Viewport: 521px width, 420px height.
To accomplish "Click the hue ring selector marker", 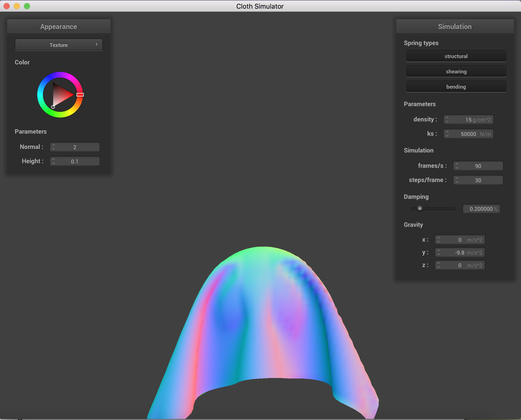I will tap(80, 95).
